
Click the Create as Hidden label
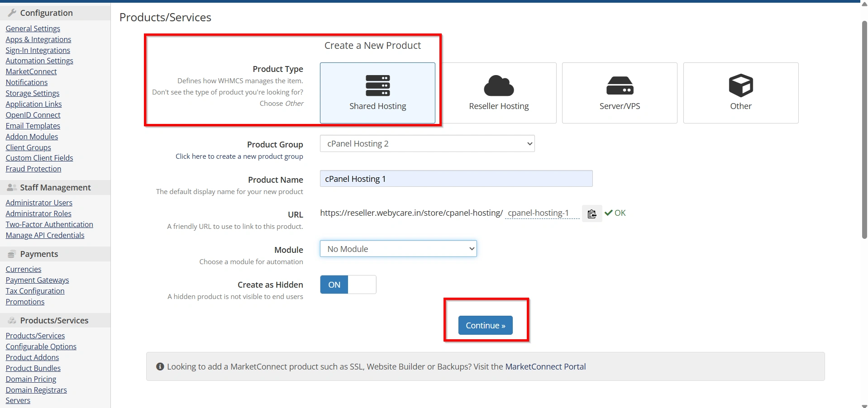coord(270,285)
